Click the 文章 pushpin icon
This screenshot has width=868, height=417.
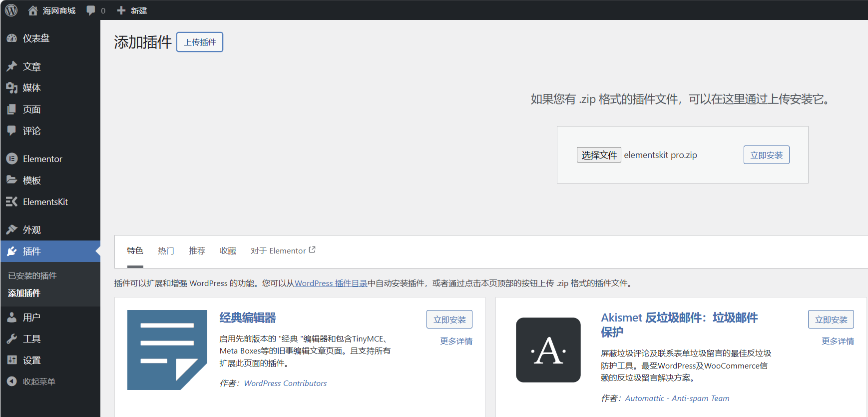point(12,66)
